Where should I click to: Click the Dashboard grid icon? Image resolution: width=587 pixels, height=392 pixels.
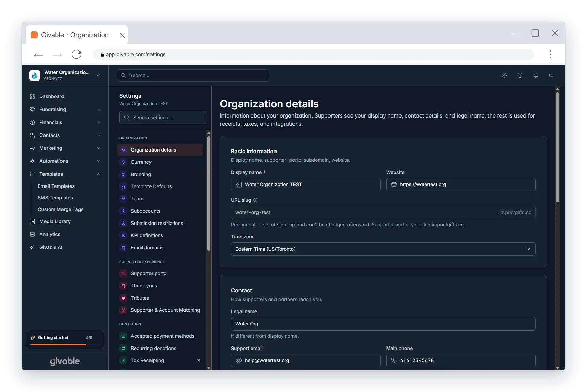coord(32,96)
